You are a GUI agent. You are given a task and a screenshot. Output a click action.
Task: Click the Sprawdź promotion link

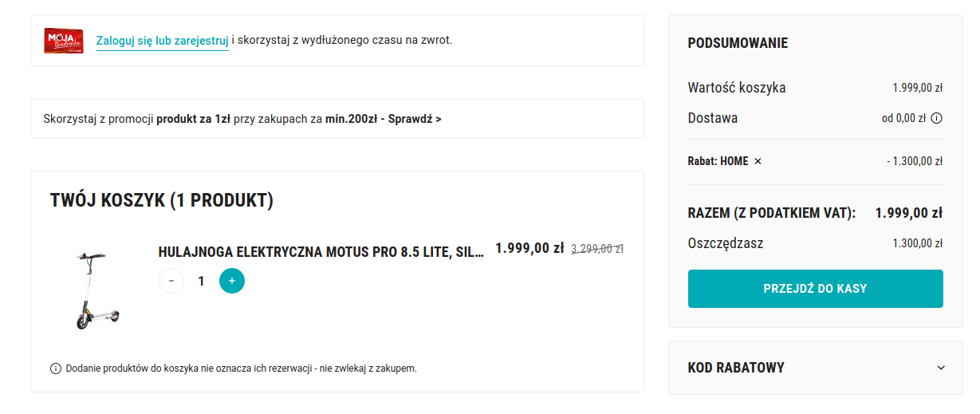pyautogui.click(x=414, y=119)
